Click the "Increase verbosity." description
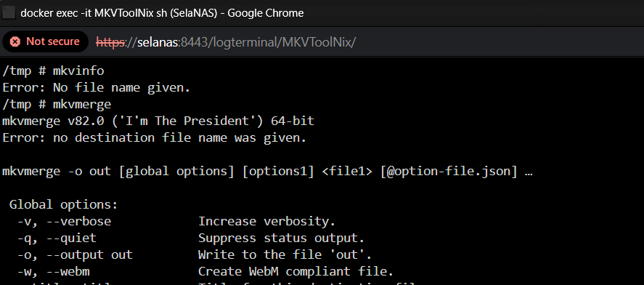Screen dimensions: 644x285 267,221
